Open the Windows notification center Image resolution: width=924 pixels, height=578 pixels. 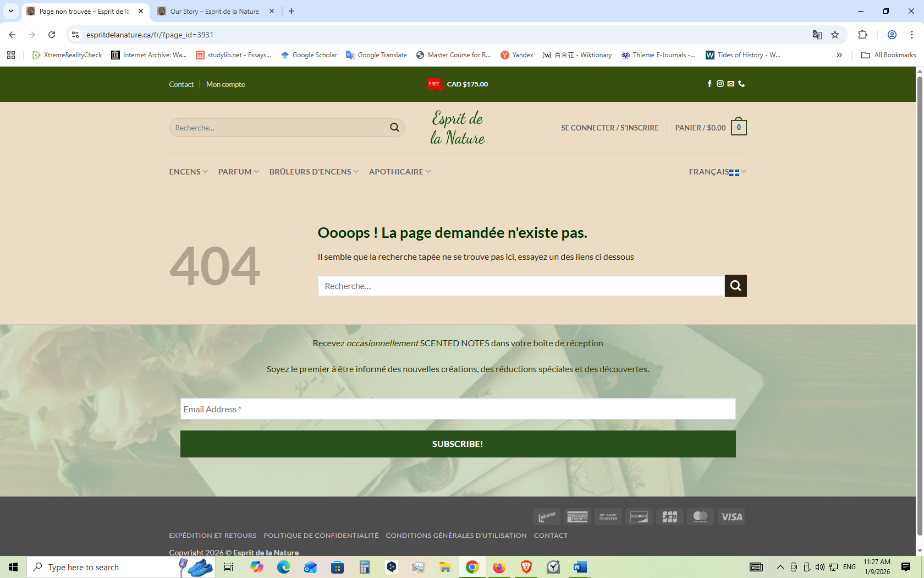(x=906, y=567)
